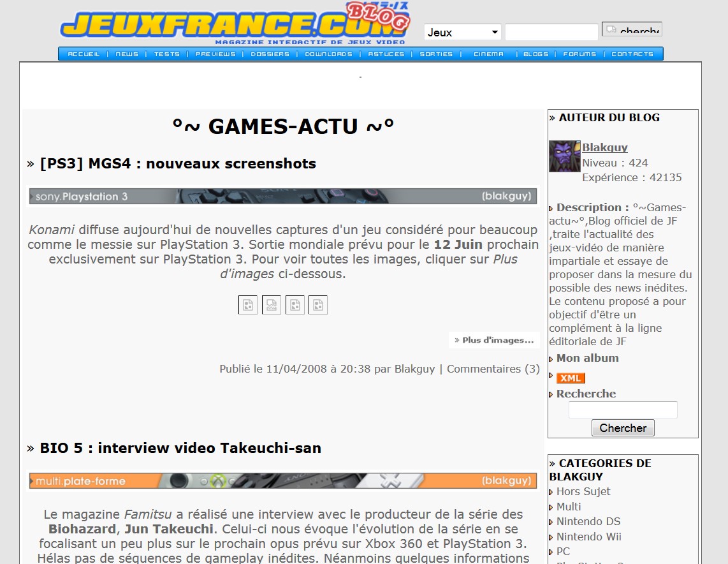Screen dimensions: 728x564
Task: Select the Multi category
Action: pos(569,507)
